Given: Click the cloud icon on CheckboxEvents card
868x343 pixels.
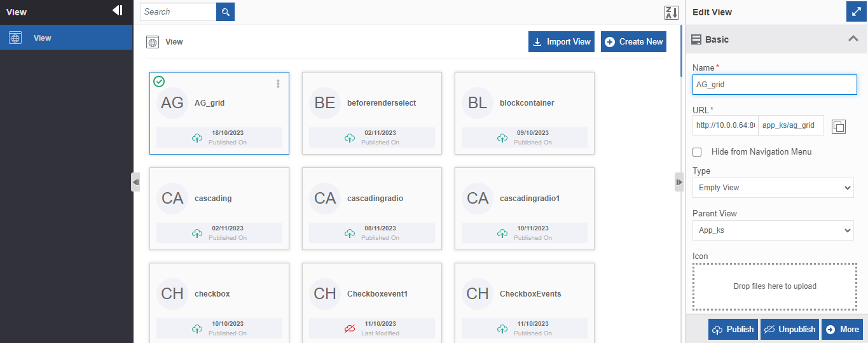Looking at the screenshot, I should pos(502,329).
